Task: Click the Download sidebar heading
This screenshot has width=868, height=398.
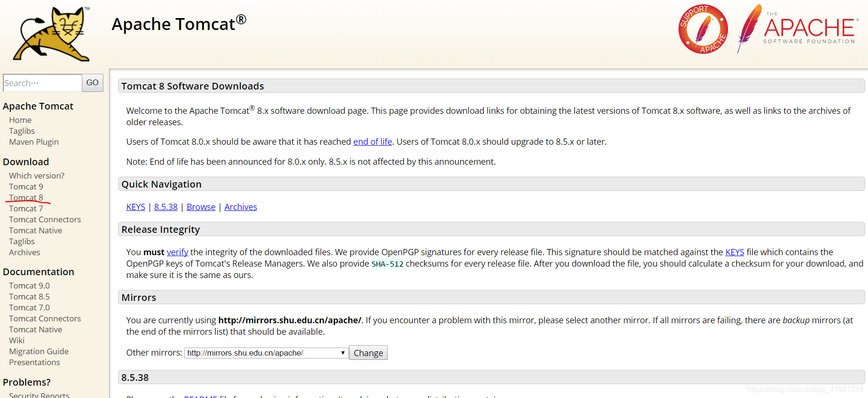Action: (26, 162)
